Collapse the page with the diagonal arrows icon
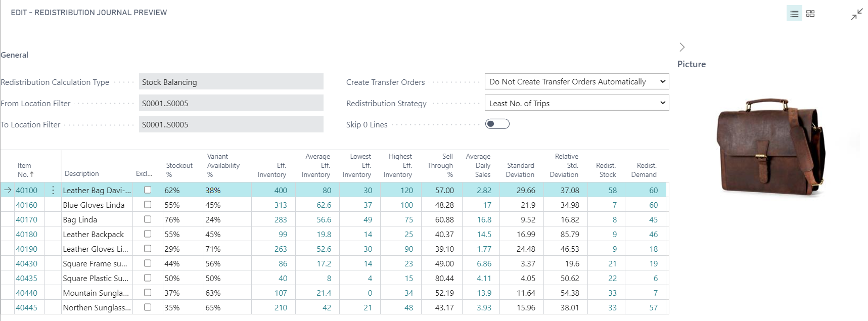Image resolution: width=868 pixels, height=321 pixels. coord(856,14)
